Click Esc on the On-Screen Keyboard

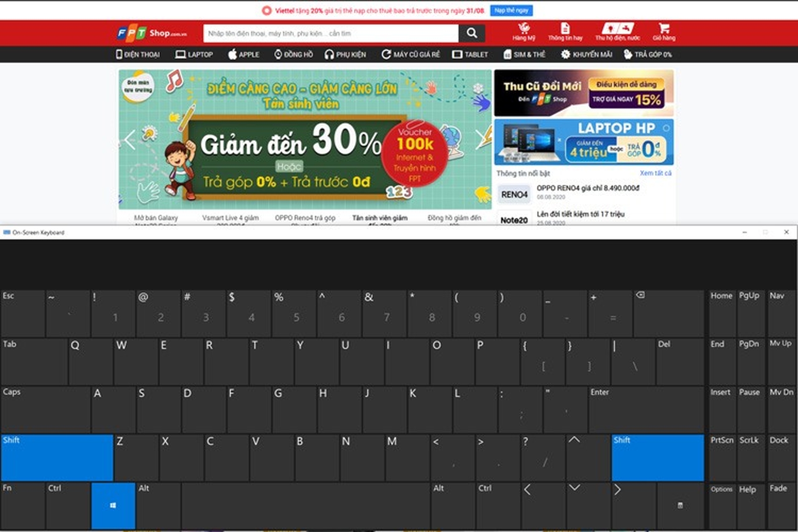pyautogui.click(x=23, y=313)
